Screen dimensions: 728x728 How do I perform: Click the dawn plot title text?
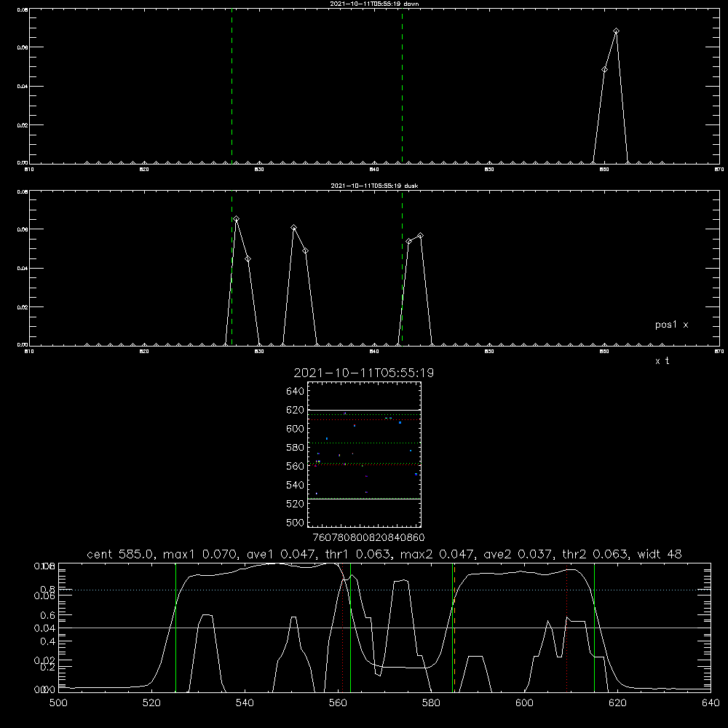[x=374, y=4]
